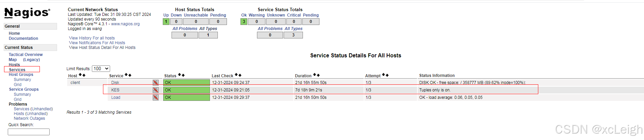Sort Duration column descending with down arrow

[318, 75]
